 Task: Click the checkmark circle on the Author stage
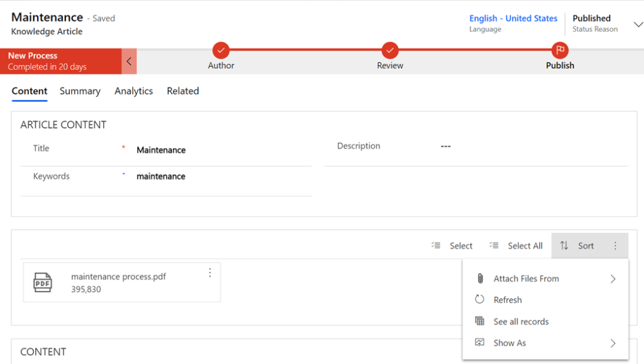[221, 50]
